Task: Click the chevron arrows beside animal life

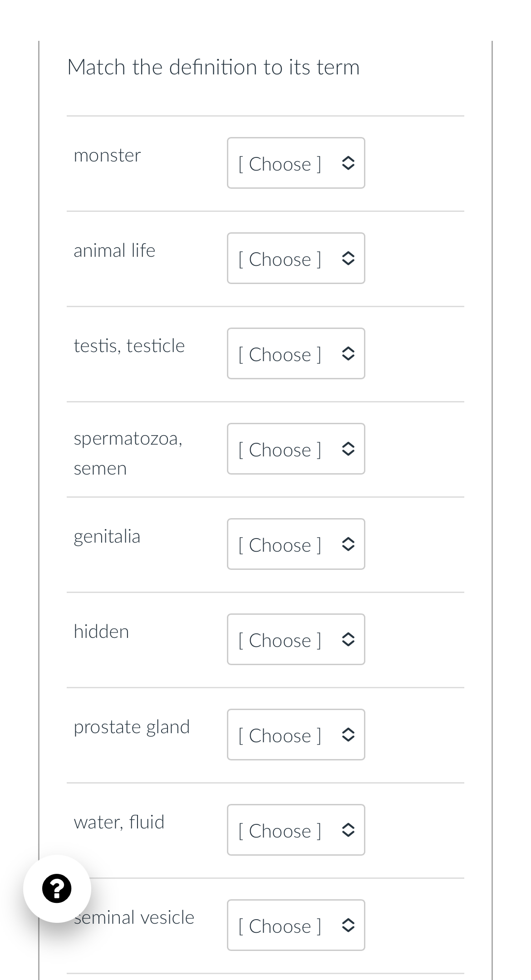Action: (348, 259)
